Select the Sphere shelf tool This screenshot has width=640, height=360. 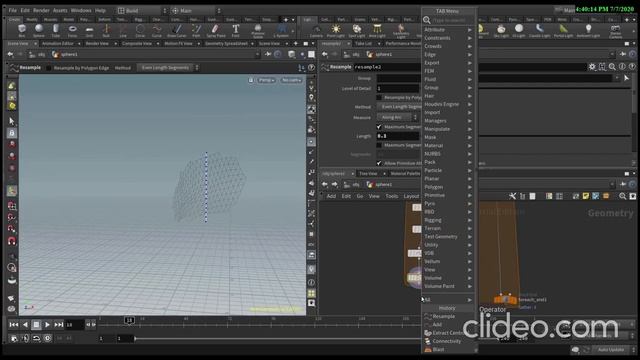pyautogui.click(x=39, y=30)
